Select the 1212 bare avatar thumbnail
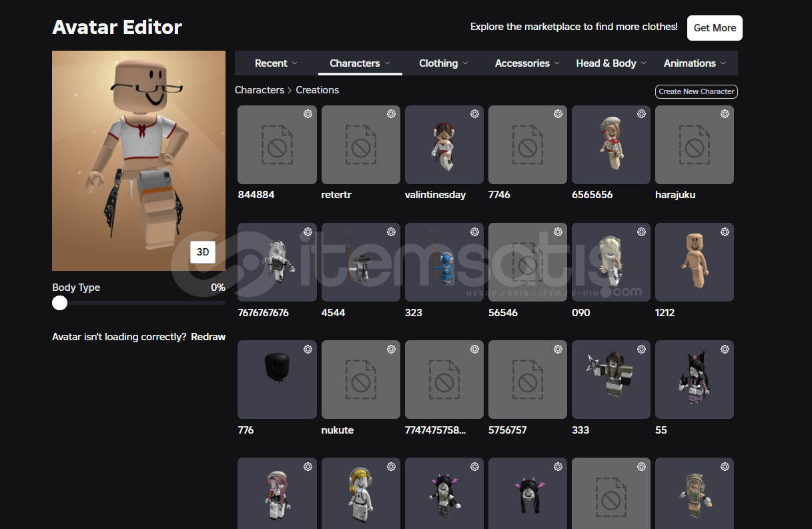The image size is (812, 529). pyautogui.click(x=695, y=262)
